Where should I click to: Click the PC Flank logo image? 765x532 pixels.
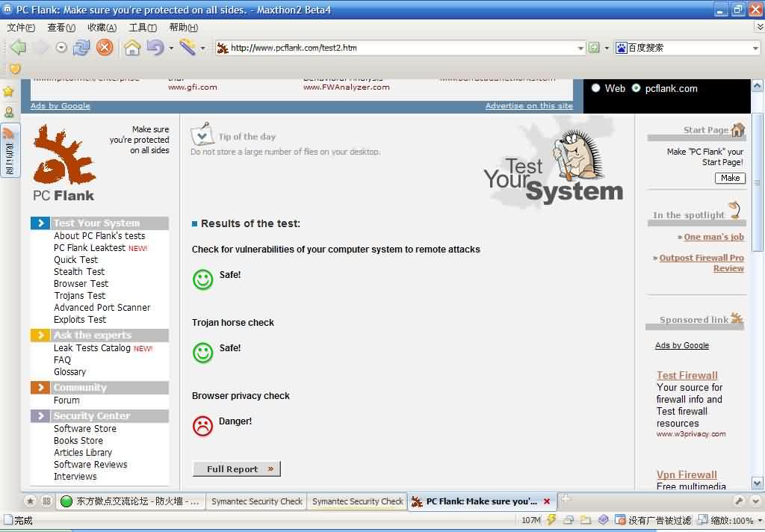(64, 163)
